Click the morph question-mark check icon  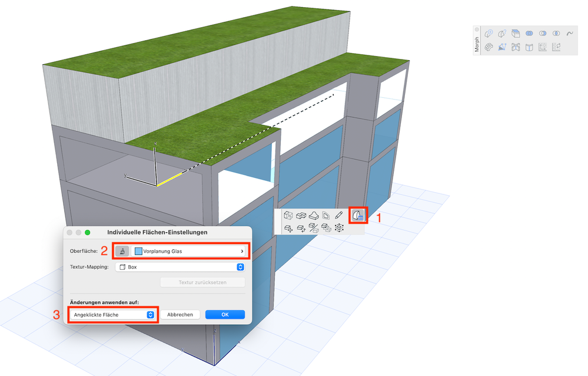(x=502, y=34)
